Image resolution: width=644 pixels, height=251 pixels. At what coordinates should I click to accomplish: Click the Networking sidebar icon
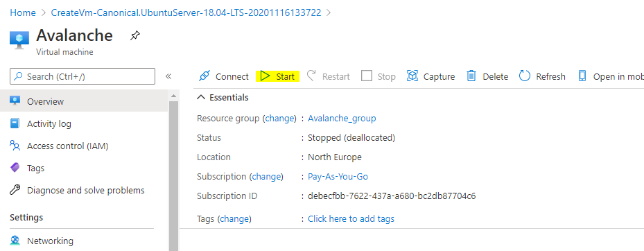[15, 241]
